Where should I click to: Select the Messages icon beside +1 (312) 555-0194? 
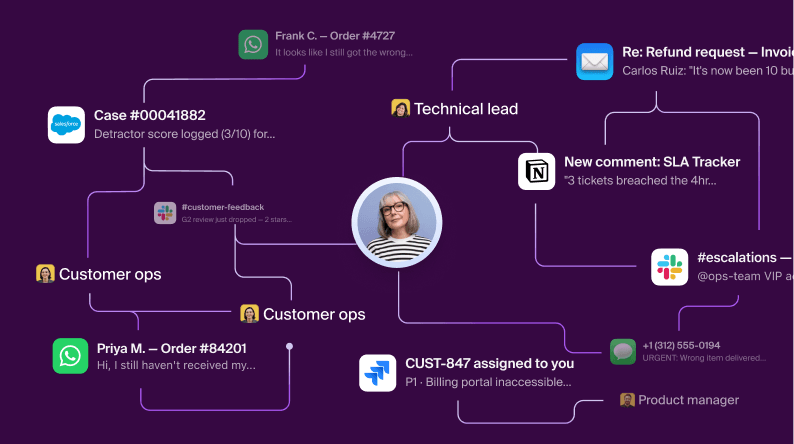click(623, 352)
